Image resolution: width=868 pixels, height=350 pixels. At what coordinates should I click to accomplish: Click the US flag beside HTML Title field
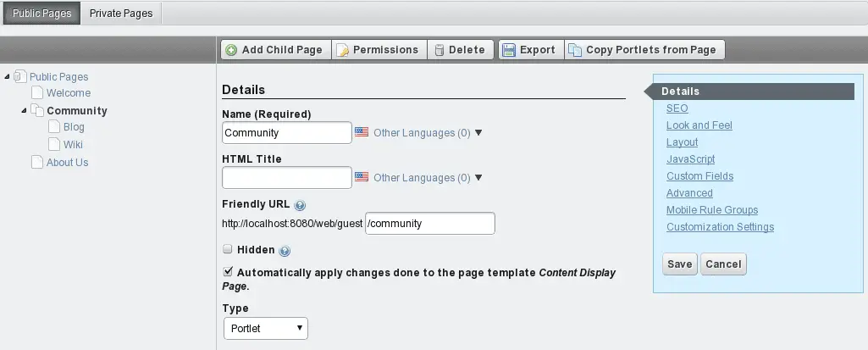362,177
